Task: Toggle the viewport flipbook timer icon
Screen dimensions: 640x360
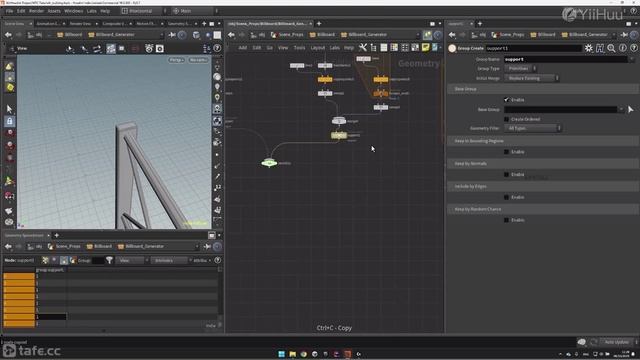Action: (149, 49)
